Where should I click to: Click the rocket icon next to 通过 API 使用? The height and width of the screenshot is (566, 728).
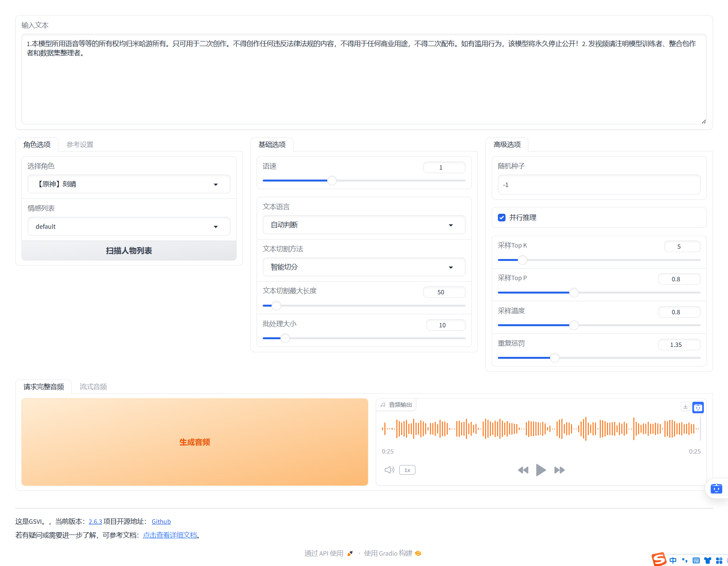pyautogui.click(x=350, y=553)
